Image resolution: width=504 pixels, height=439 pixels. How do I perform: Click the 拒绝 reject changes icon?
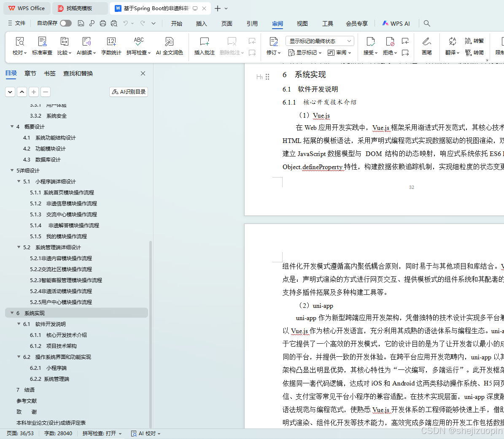pos(390,41)
